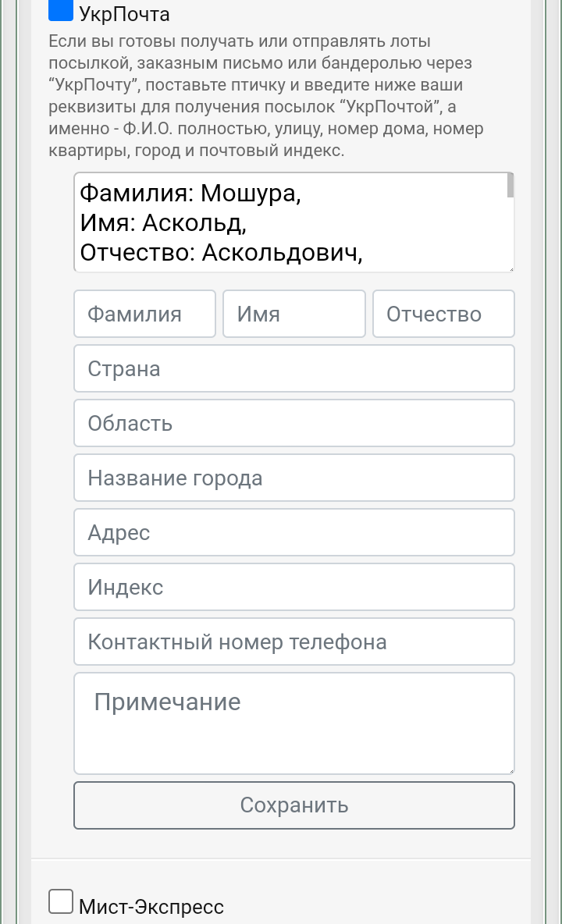This screenshot has width=562, height=924.
Task: Click into the Отчество field
Action: pyautogui.click(x=443, y=314)
